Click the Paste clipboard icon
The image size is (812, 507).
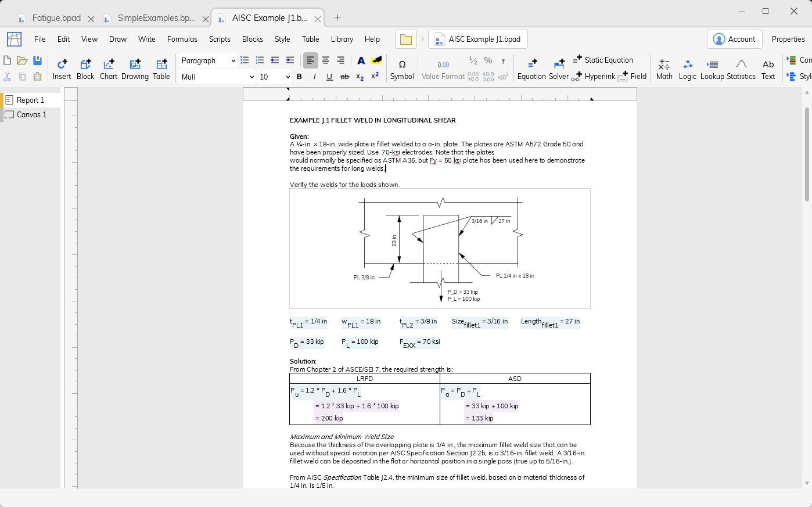click(37, 77)
